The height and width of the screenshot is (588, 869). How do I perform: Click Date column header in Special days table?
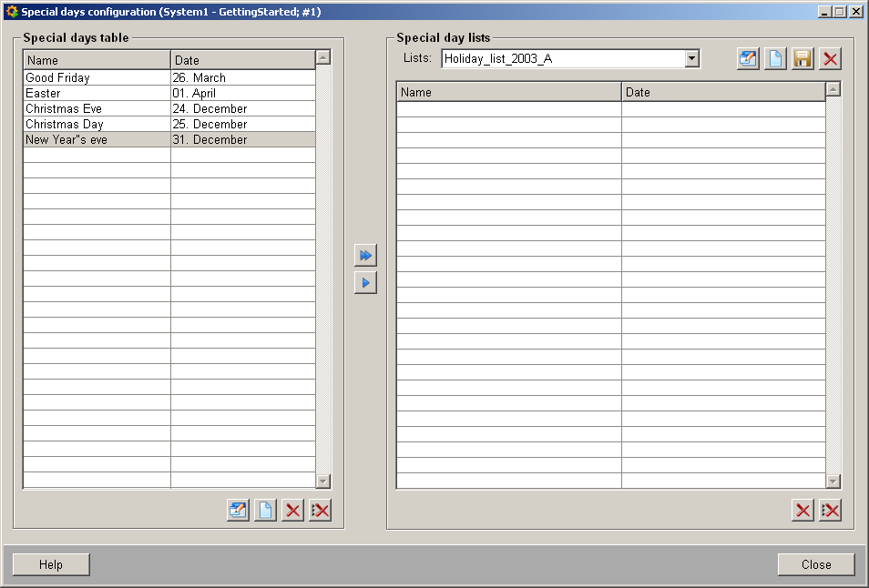coord(242,60)
